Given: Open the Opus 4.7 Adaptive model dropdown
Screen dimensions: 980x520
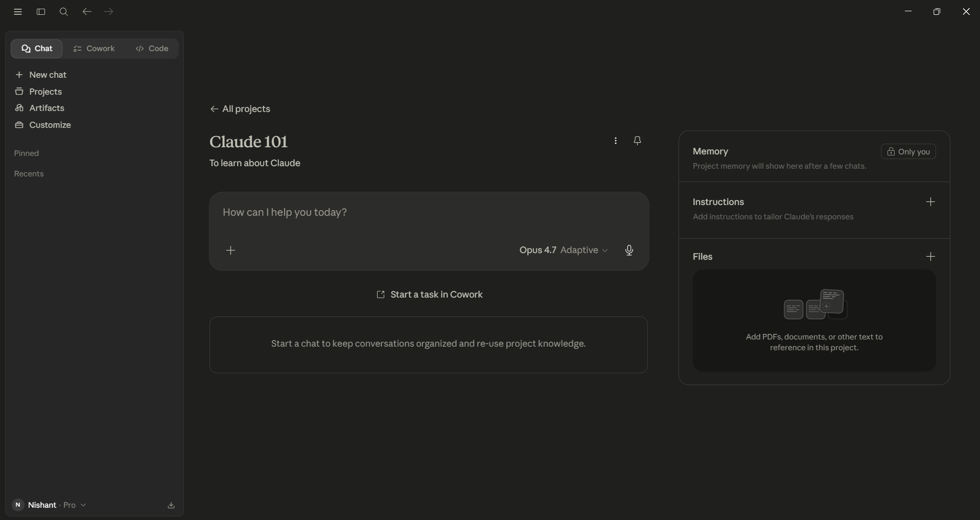Looking at the screenshot, I should 564,250.
